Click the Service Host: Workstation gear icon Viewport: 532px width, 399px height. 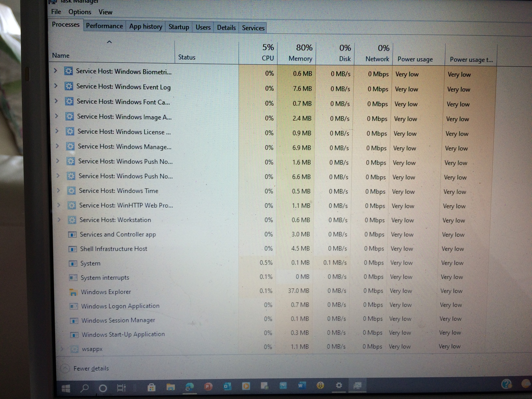72,220
